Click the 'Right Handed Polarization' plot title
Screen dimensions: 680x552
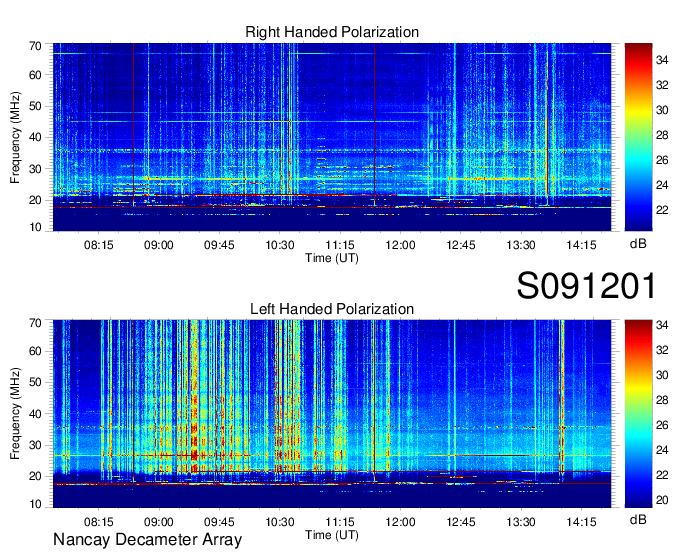(x=332, y=32)
